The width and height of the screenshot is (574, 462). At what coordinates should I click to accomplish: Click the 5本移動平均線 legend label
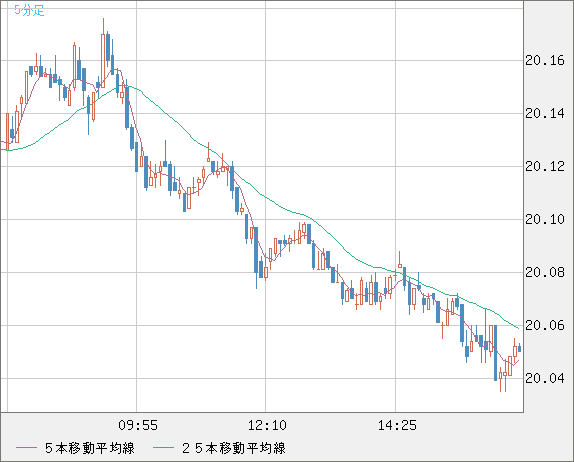[x=90, y=448]
